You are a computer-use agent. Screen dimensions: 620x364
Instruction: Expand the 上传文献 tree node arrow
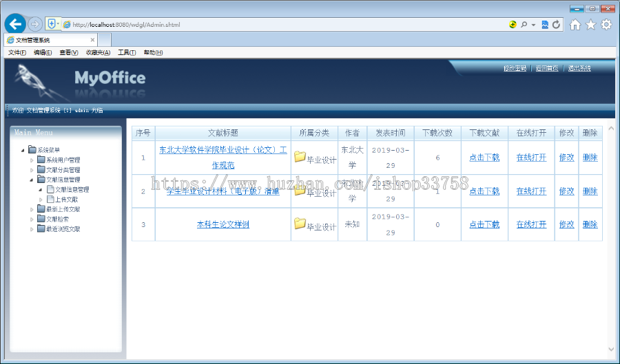(41, 200)
